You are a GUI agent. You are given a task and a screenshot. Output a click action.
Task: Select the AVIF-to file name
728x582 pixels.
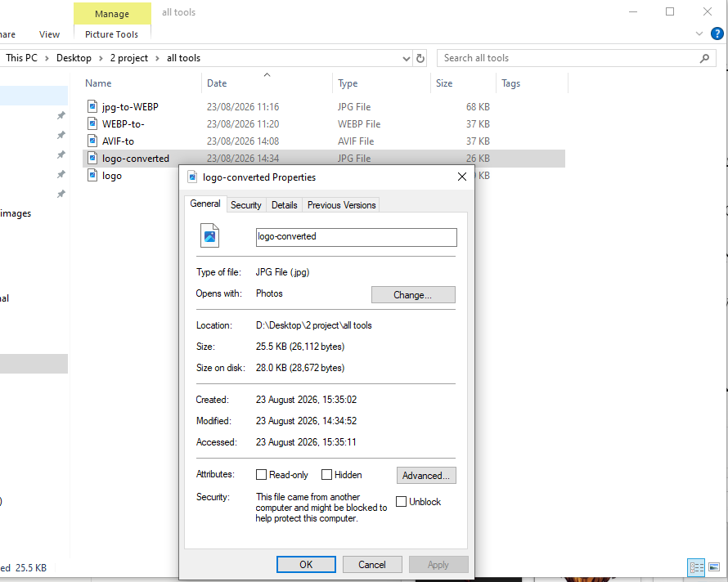coord(118,141)
